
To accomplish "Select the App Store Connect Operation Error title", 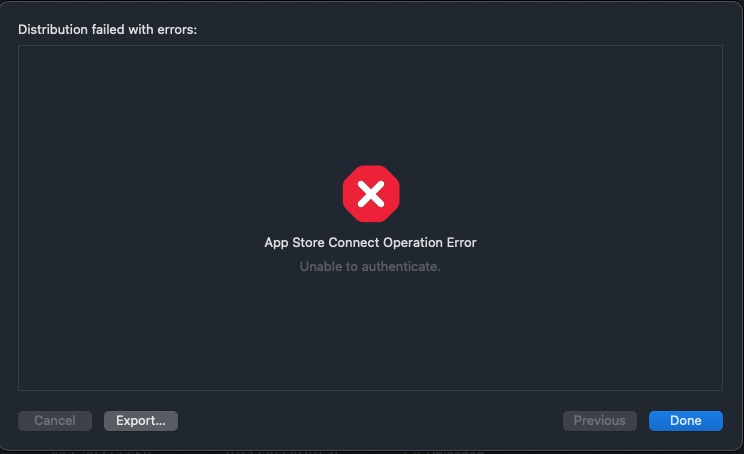I will tap(370, 242).
